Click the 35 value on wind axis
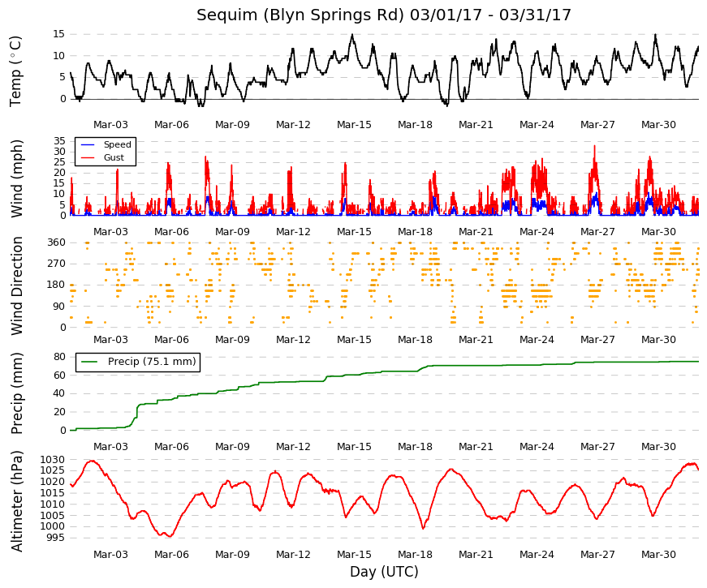Viewport: 707px width, 588px height. [x=59, y=140]
